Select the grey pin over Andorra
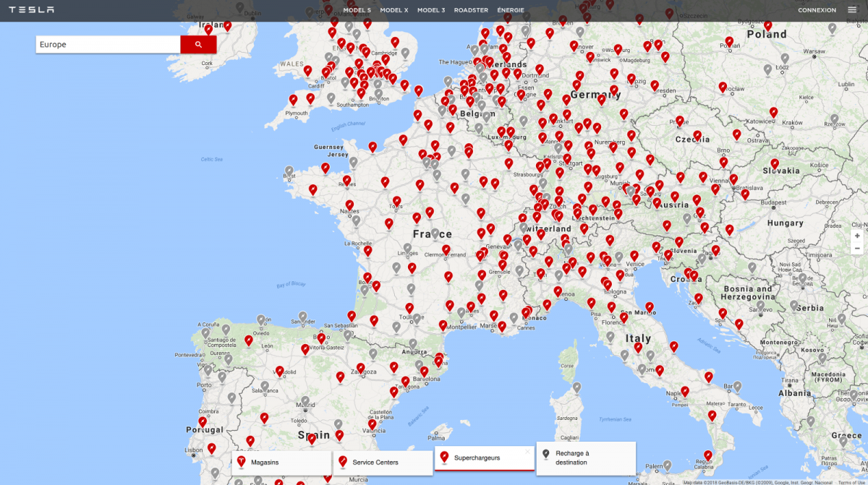The height and width of the screenshot is (485, 868). pyautogui.click(x=413, y=345)
